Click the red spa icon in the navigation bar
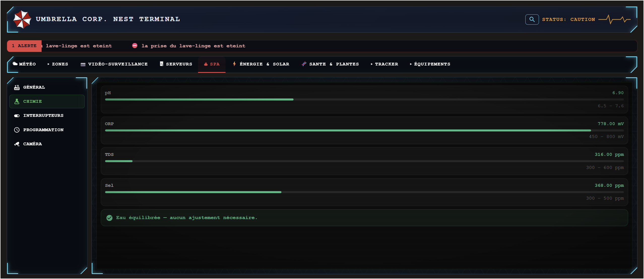The image size is (644, 279). (x=206, y=64)
